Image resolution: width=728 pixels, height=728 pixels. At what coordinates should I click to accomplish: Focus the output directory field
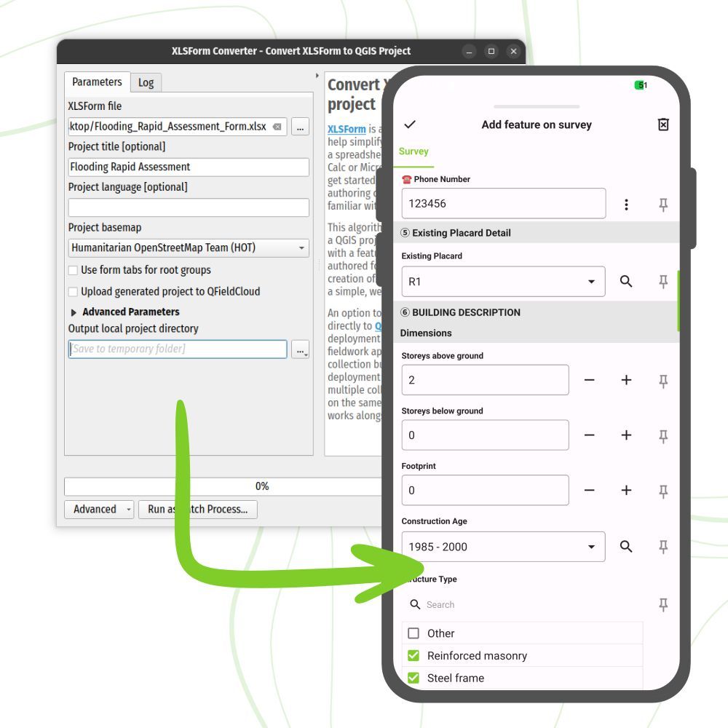[x=178, y=349]
